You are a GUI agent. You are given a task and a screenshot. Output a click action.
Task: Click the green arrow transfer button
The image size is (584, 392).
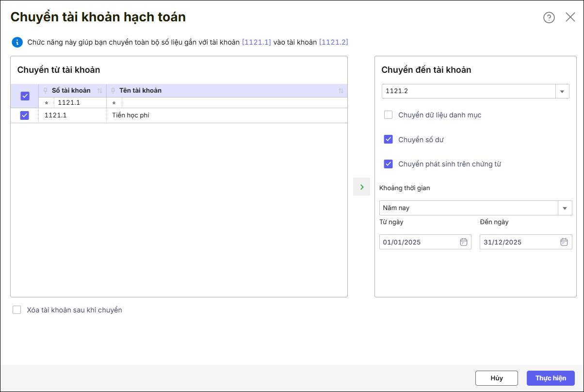pyautogui.click(x=361, y=187)
